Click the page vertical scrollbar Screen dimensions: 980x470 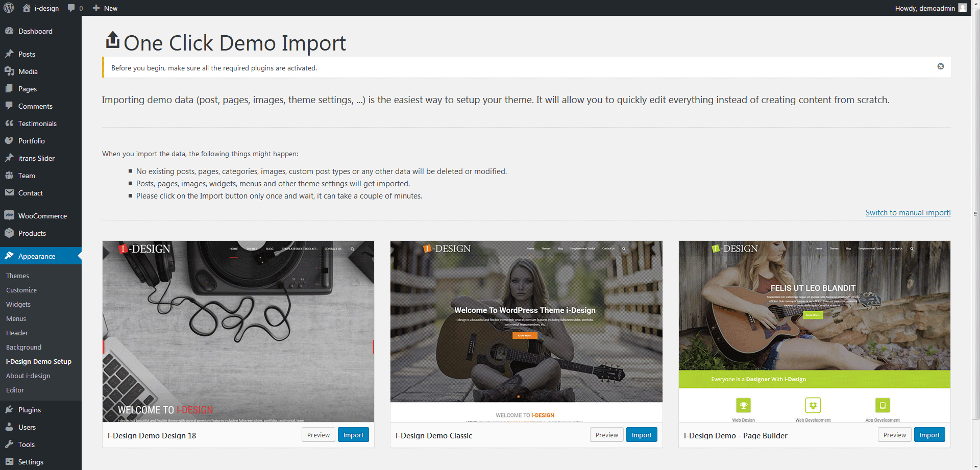(975, 214)
